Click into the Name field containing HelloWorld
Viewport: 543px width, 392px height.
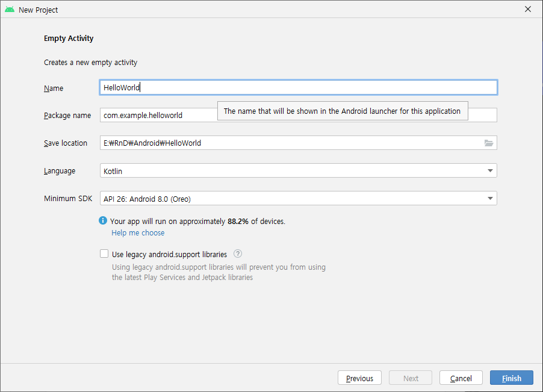298,87
